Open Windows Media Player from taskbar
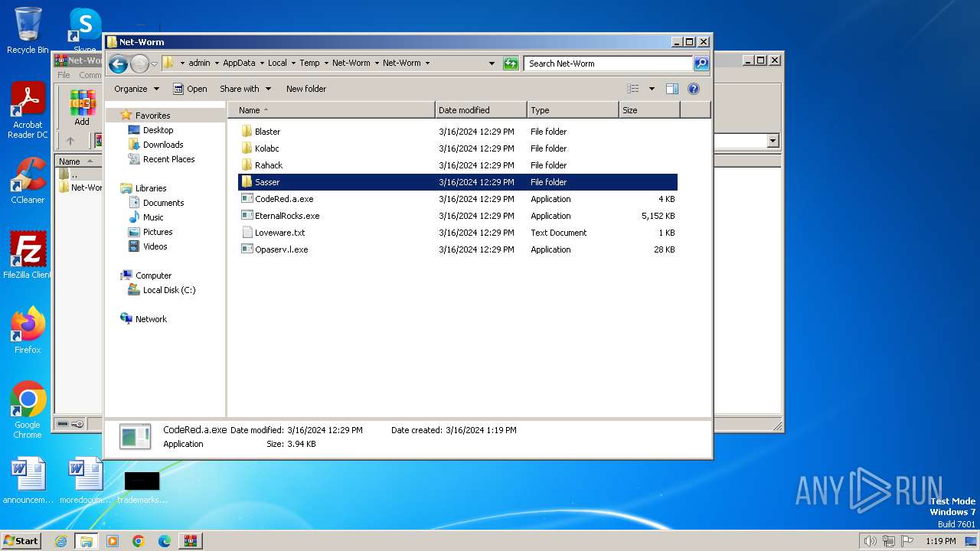Screen dimensions: 980x551 113,541
